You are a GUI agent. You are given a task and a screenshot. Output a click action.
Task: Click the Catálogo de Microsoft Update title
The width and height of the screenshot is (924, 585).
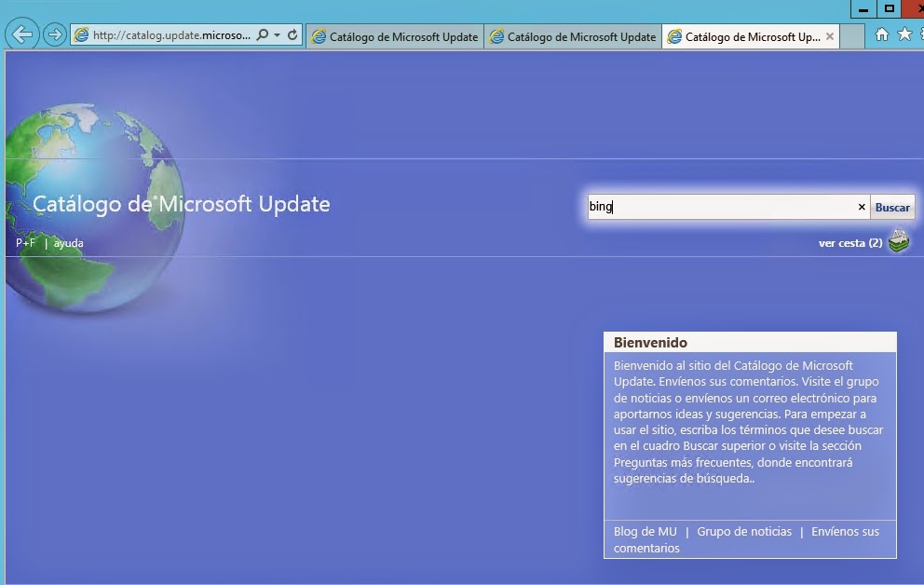pos(181,204)
